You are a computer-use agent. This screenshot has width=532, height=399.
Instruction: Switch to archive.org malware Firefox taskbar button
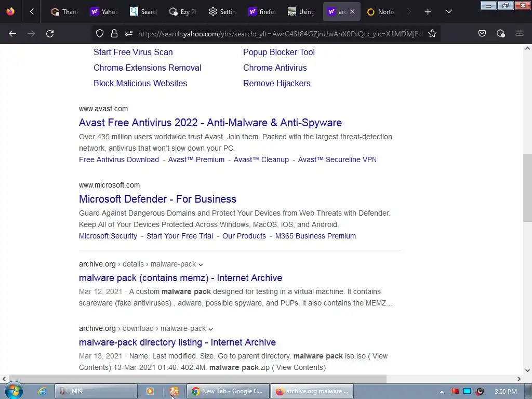(x=312, y=391)
